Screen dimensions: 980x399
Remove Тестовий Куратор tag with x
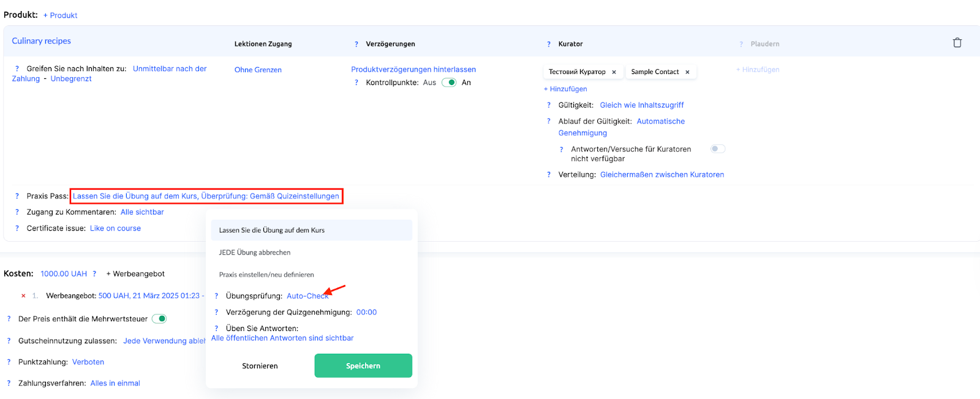[x=614, y=72]
